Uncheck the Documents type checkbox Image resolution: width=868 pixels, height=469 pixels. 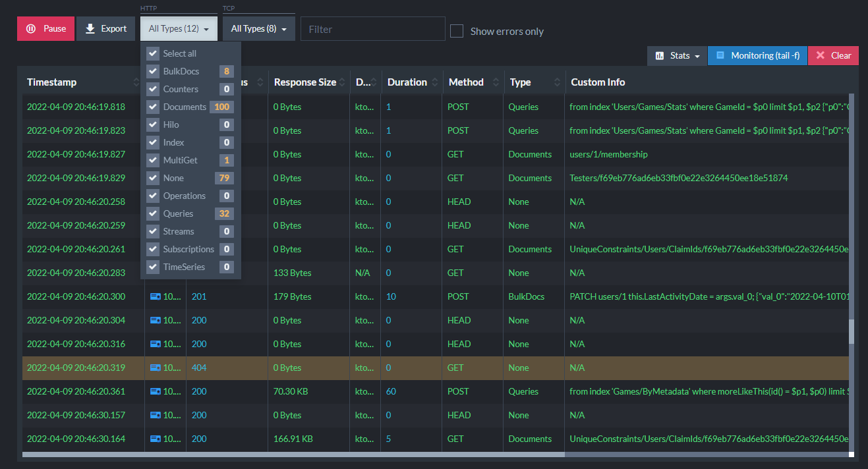153,107
